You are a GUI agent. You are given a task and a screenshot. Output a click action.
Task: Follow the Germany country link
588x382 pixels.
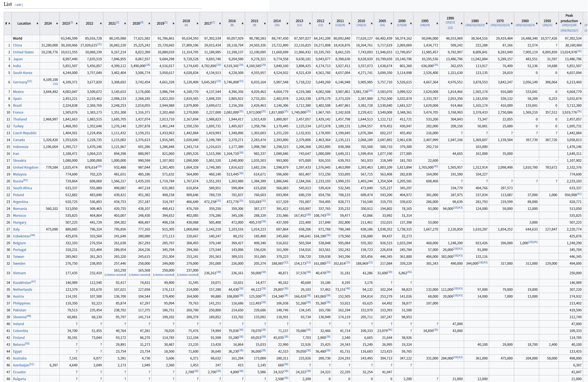pos(20,82)
